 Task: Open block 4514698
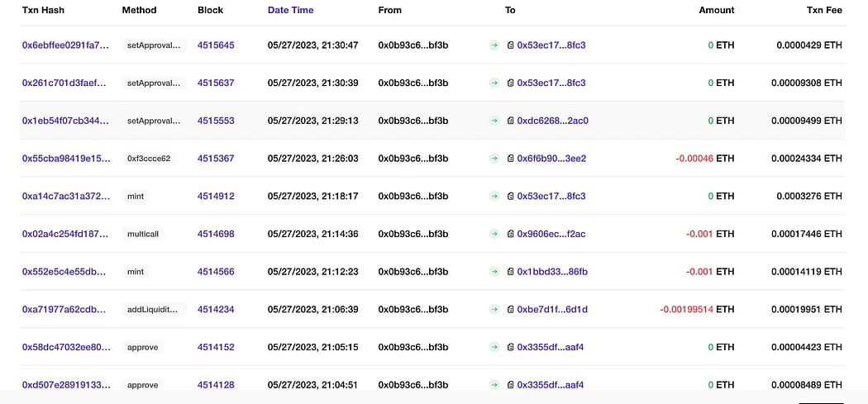[216, 234]
